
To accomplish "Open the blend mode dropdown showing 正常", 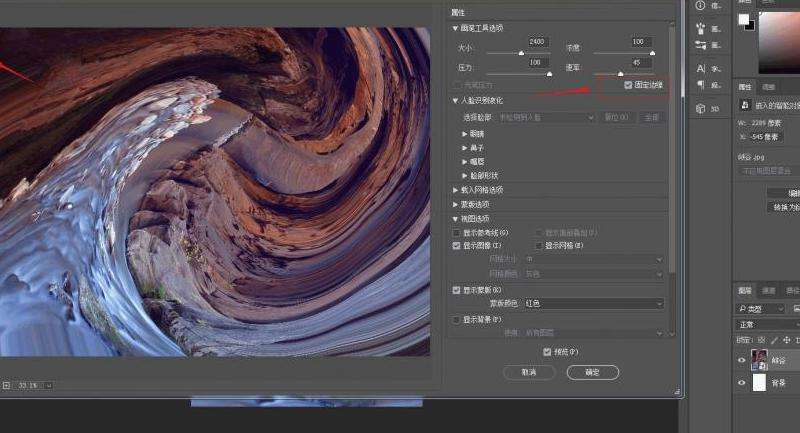I will (x=768, y=325).
